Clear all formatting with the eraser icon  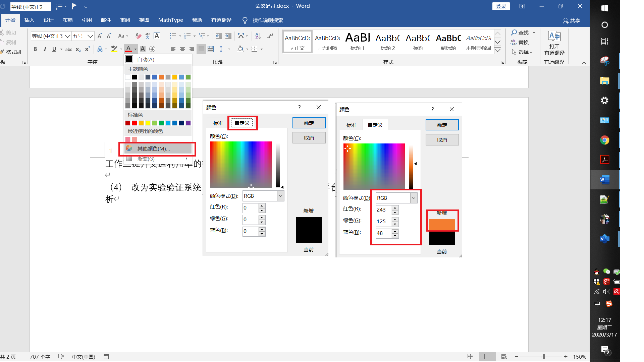click(x=138, y=36)
